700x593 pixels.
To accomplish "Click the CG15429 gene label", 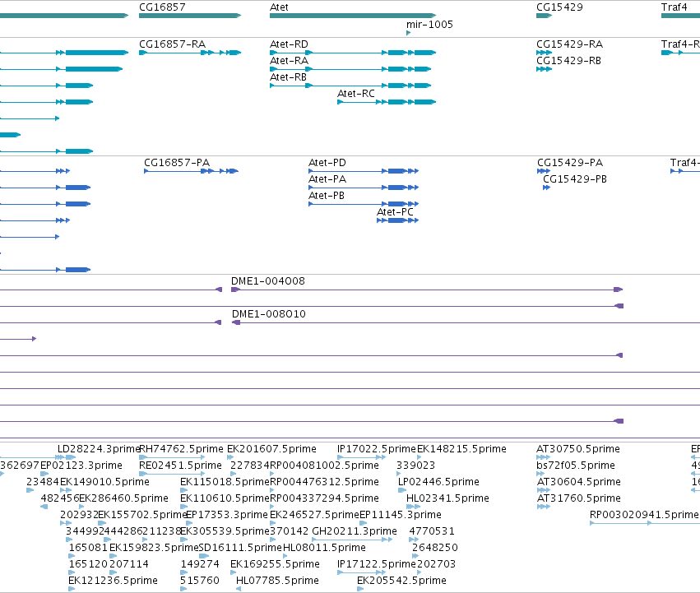I will [x=559, y=7].
